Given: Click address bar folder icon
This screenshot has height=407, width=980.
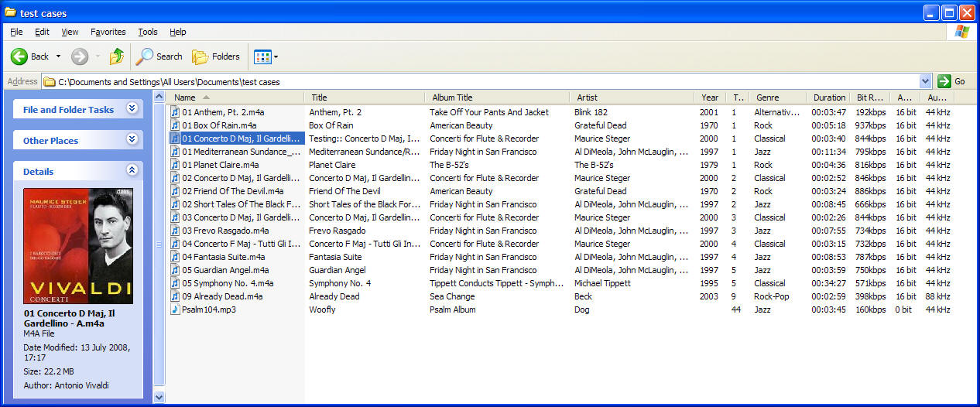Looking at the screenshot, I should click(x=50, y=81).
